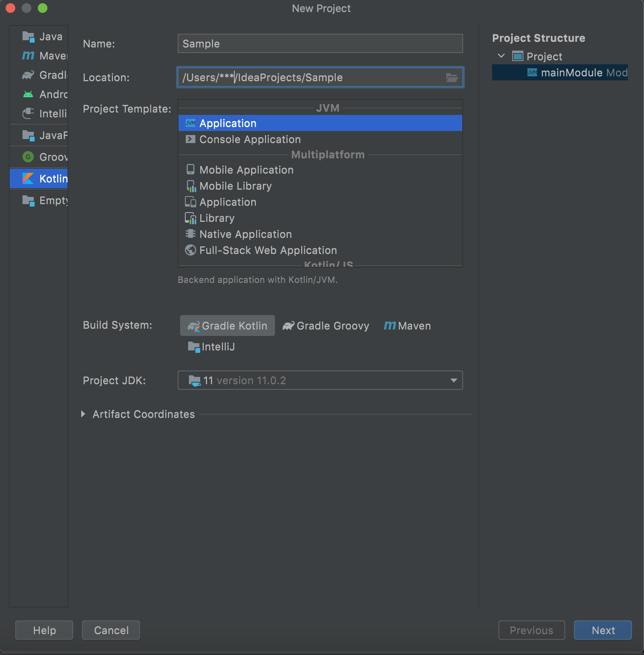Select Native Application template
The width and height of the screenshot is (644, 655).
point(320,234)
